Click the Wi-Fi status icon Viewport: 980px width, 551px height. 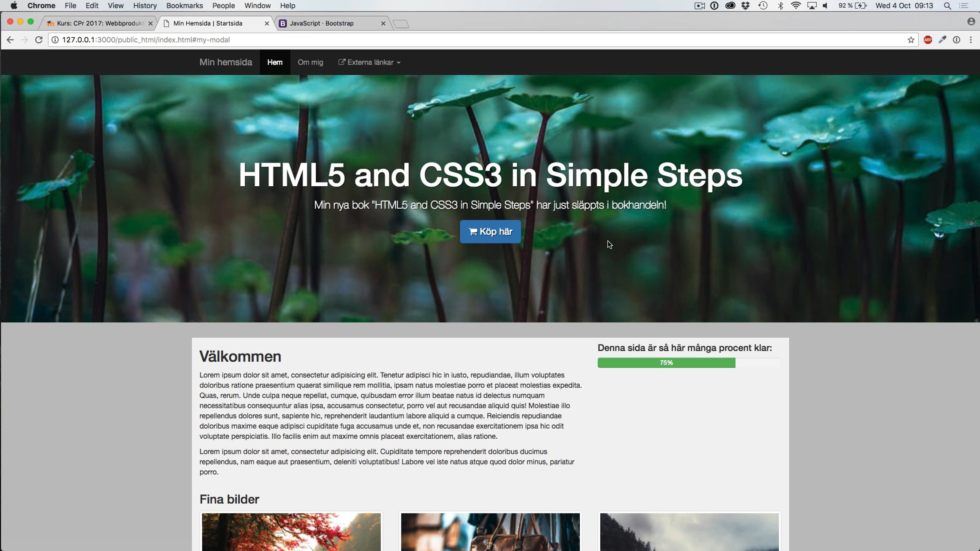coord(795,6)
